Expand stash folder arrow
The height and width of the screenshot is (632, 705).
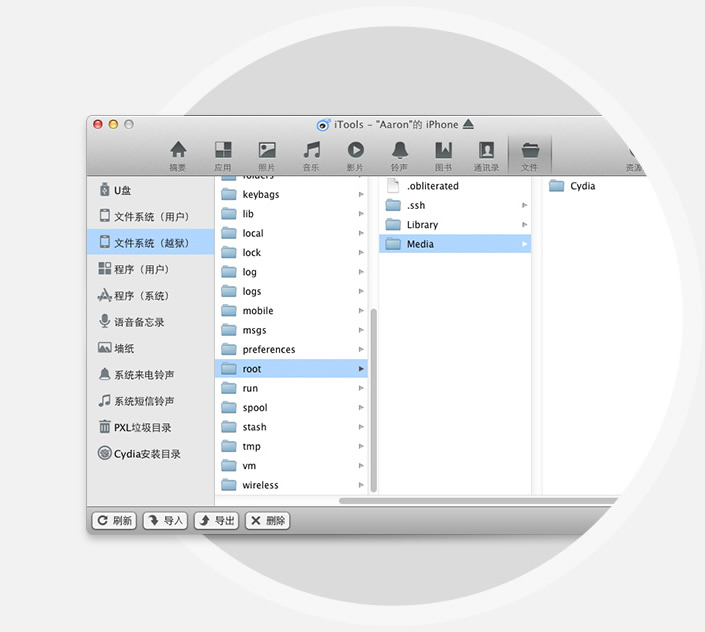point(361,427)
